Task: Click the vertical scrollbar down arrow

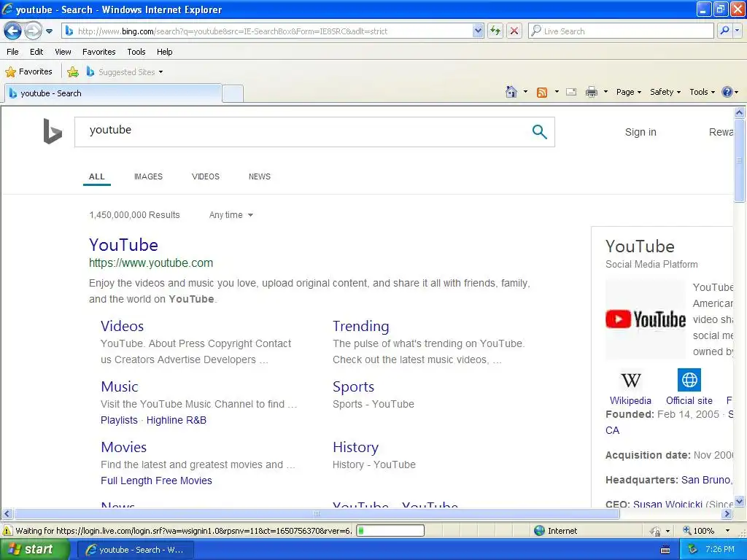Action: point(740,501)
